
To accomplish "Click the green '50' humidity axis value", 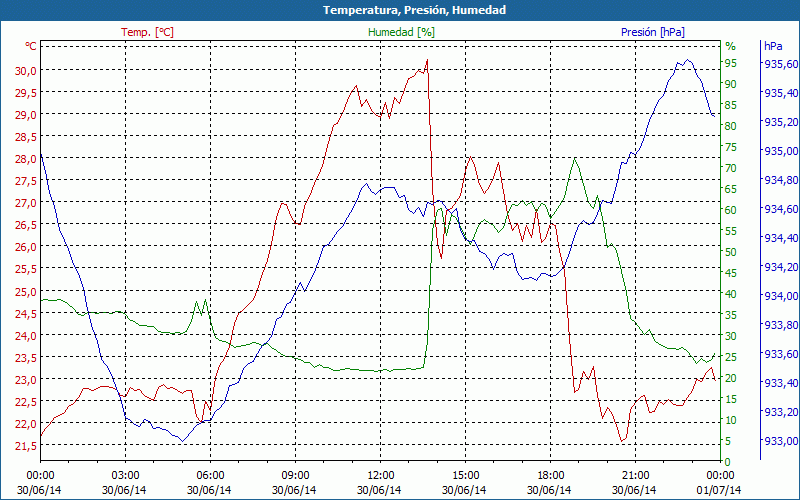I will tap(731, 252).
